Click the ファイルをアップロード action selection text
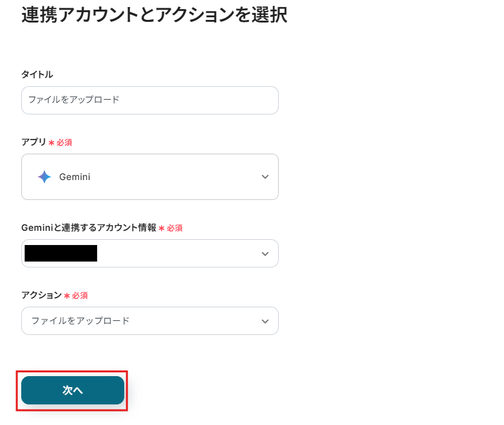 [x=80, y=321]
